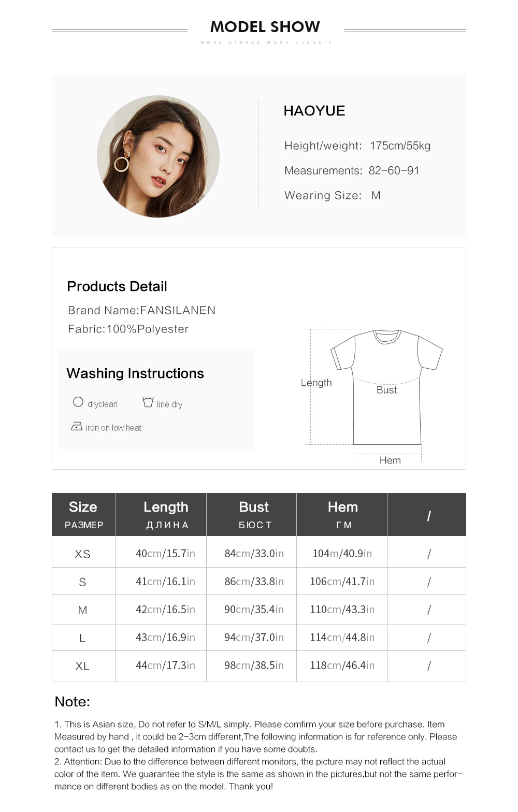518x812 pixels.
Task: Click the iron on low heat icon
Action: pos(77,426)
